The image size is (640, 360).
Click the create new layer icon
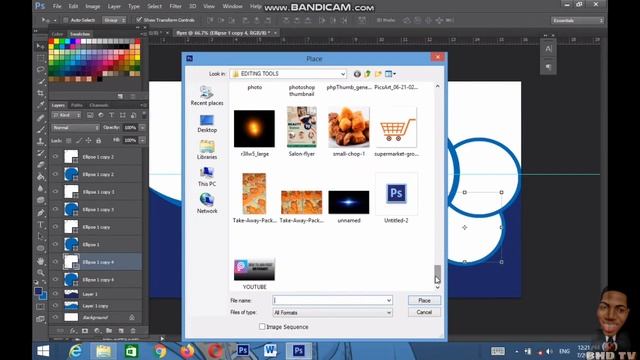[121, 331]
